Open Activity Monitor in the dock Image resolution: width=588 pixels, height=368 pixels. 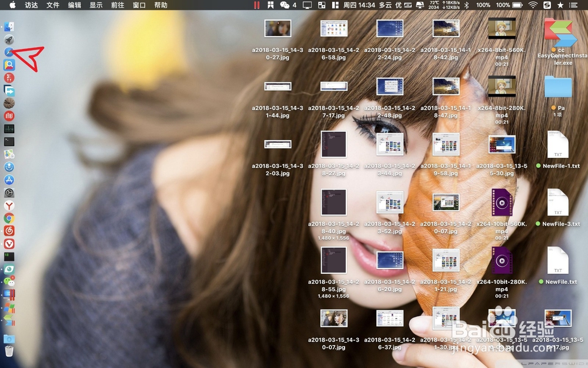9,129
